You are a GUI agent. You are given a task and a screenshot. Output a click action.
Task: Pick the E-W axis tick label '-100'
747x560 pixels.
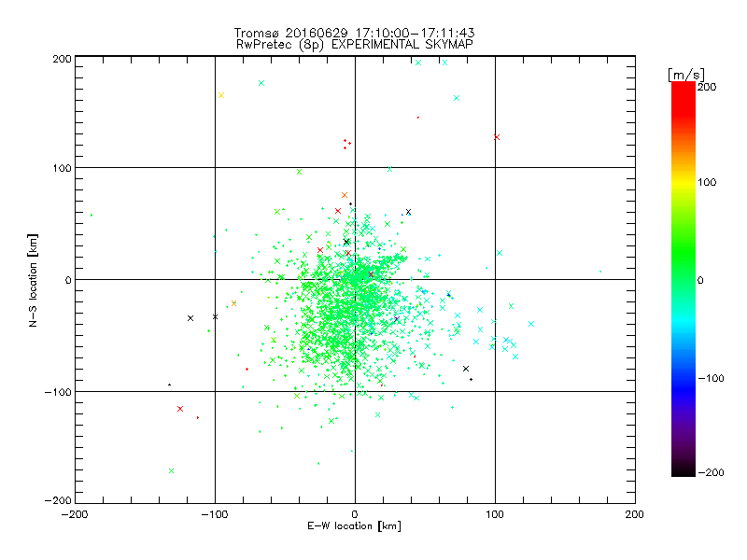tap(215, 514)
